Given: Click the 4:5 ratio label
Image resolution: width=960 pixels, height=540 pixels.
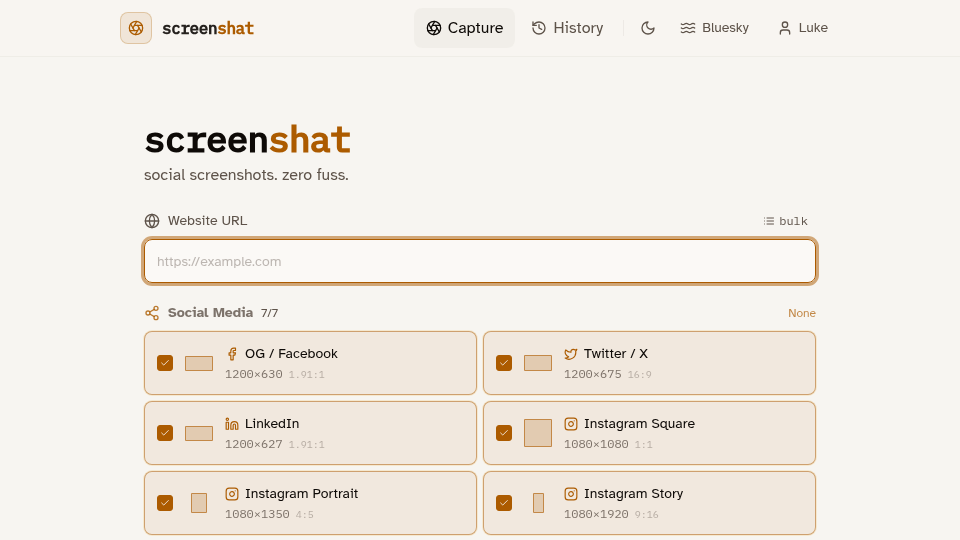Looking at the screenshot, I should tap(305, 514).
